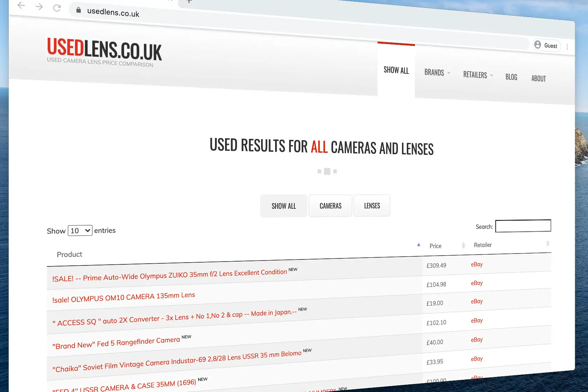The width and height of the screenshot is (588, 392).
Task: Open Olympus ZUIKO 35mm f/2 Lens listing
Action: coord(170,275)
